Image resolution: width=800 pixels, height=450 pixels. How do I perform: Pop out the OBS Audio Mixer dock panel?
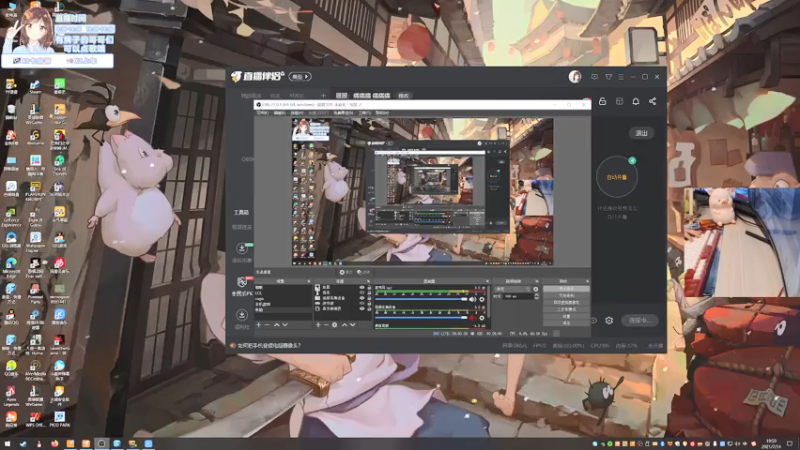click(487, 281)
